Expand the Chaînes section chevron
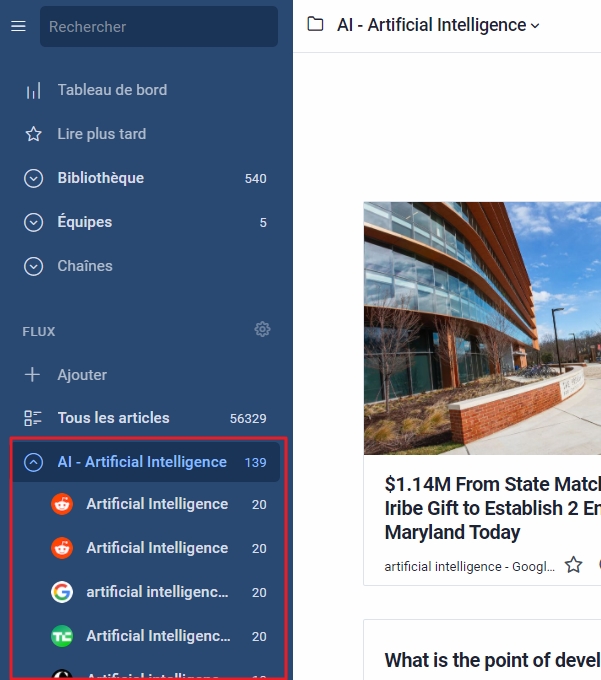 [x=33, y=266]
